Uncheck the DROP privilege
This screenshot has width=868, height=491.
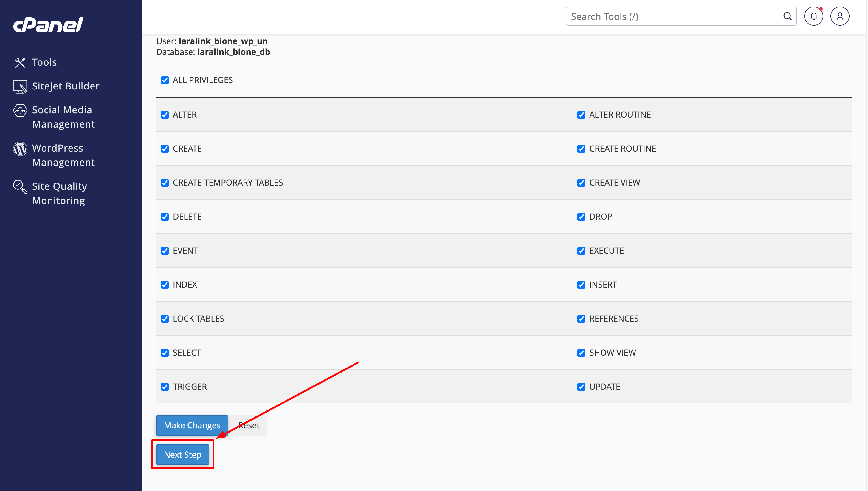(581, 217)
